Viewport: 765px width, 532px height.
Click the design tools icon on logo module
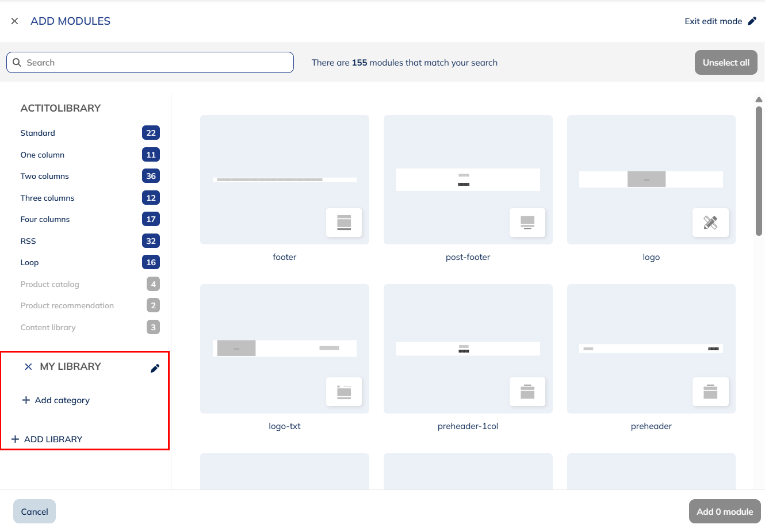[x=710, y=223]
